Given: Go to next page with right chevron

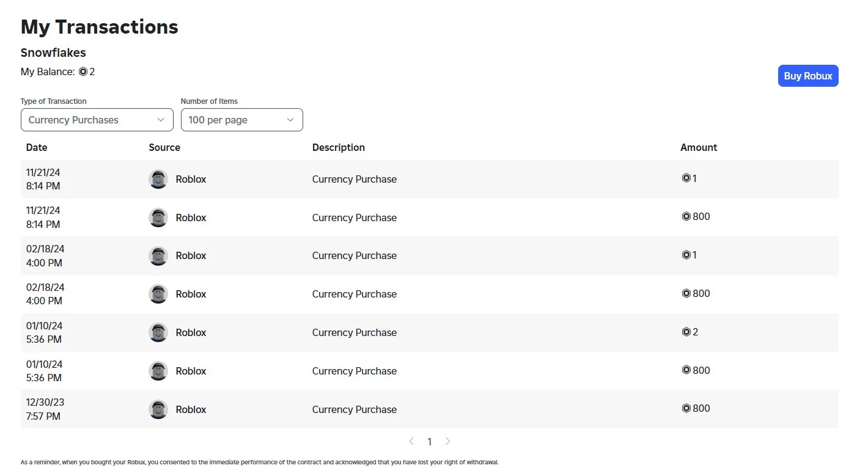Looking at the screenshot, I should tap(448, 441).
